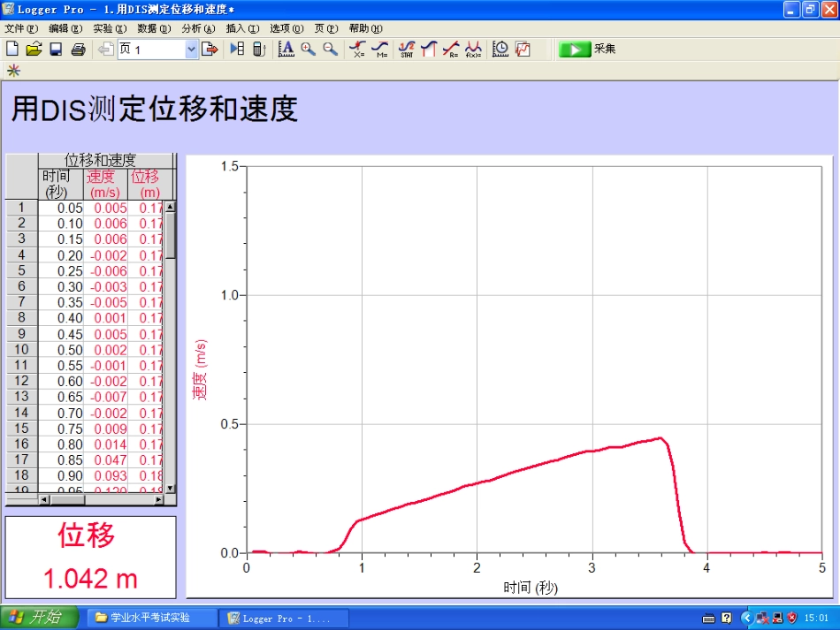Click the table vertical scrollbar thumb
The width and height of the screenshot is (840, 630).
(x=171, y=236)
